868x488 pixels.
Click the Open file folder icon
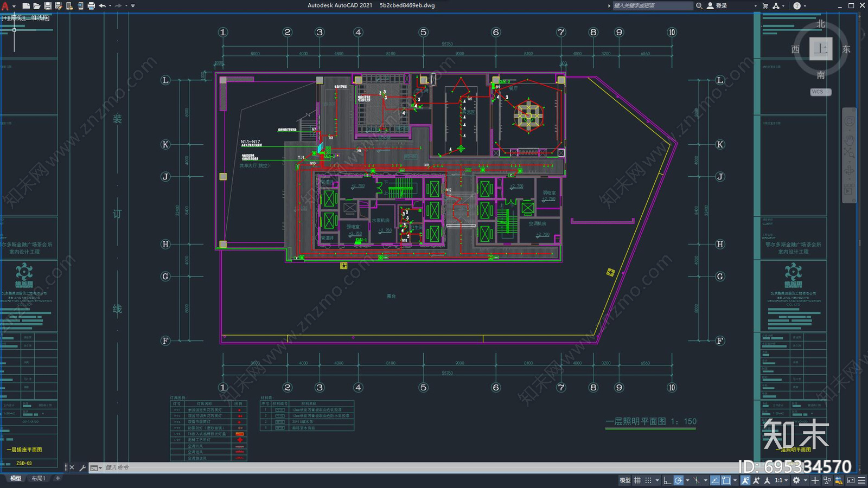coord(36,6)
